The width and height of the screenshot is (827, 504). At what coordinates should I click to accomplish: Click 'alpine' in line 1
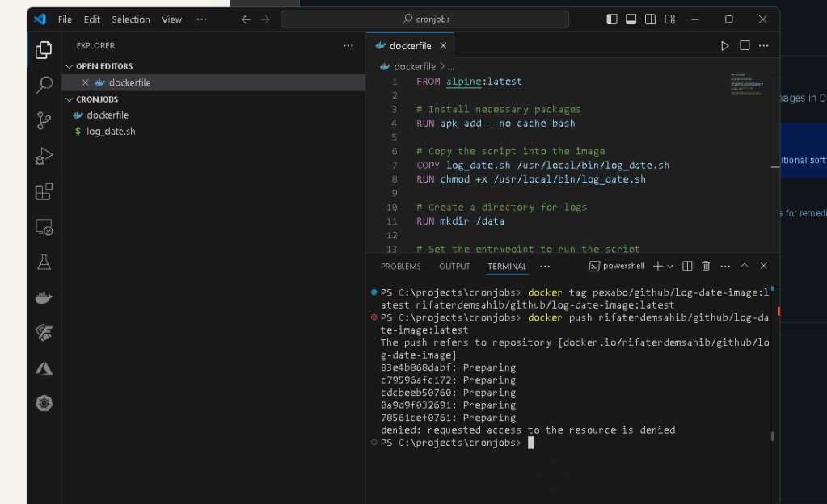click(x=463, y=82)
